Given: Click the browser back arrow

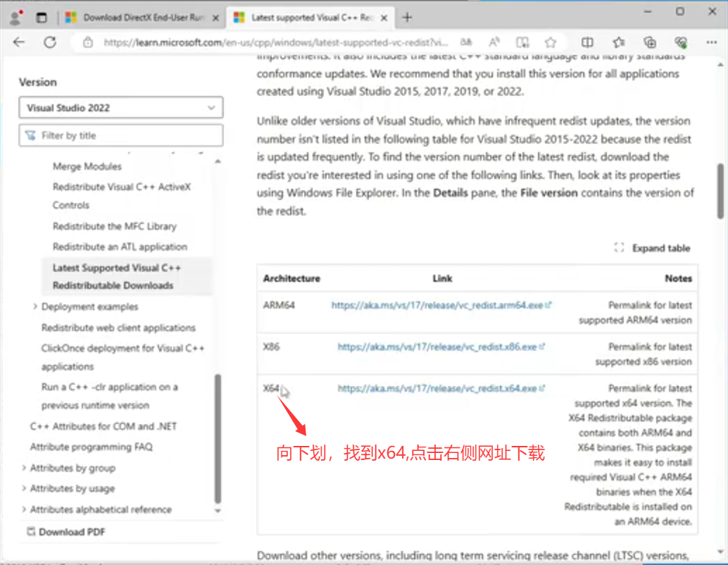Looking at the screenshot, I should 19,42.
